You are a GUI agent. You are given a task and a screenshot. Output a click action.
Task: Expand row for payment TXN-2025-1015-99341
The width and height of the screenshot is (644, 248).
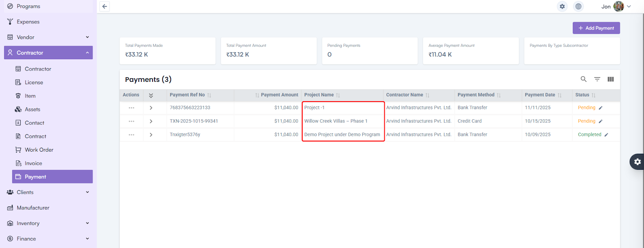click(151, 121)
